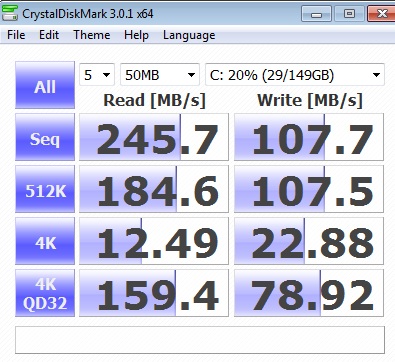395x362 pixels.
Task: Select the 4K write result 22.88
Action: point(309,241)
